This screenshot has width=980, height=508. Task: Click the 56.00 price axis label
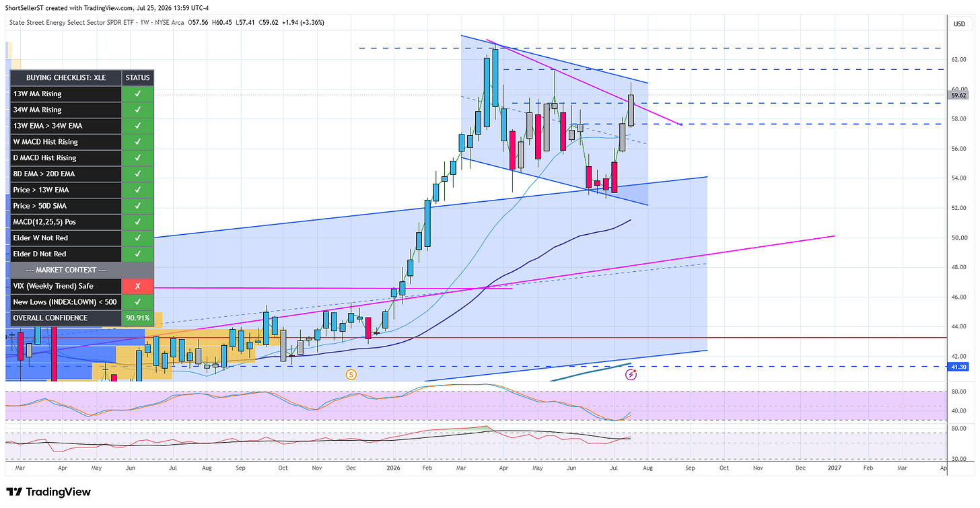point(958,148)
